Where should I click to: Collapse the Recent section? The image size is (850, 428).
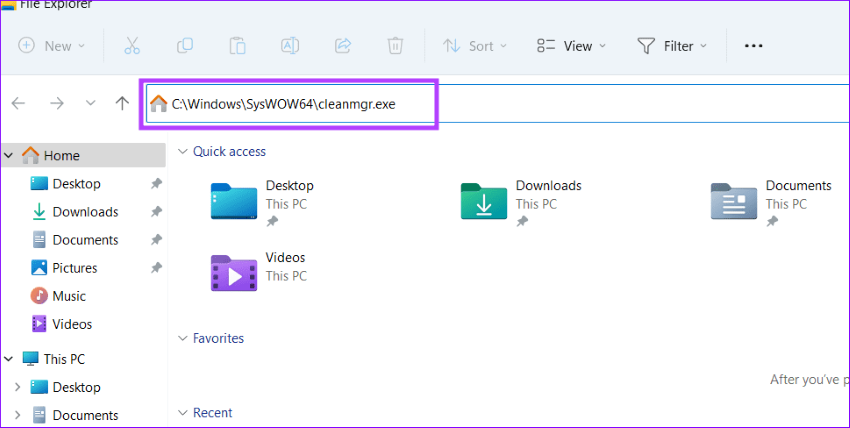point(183,413)
